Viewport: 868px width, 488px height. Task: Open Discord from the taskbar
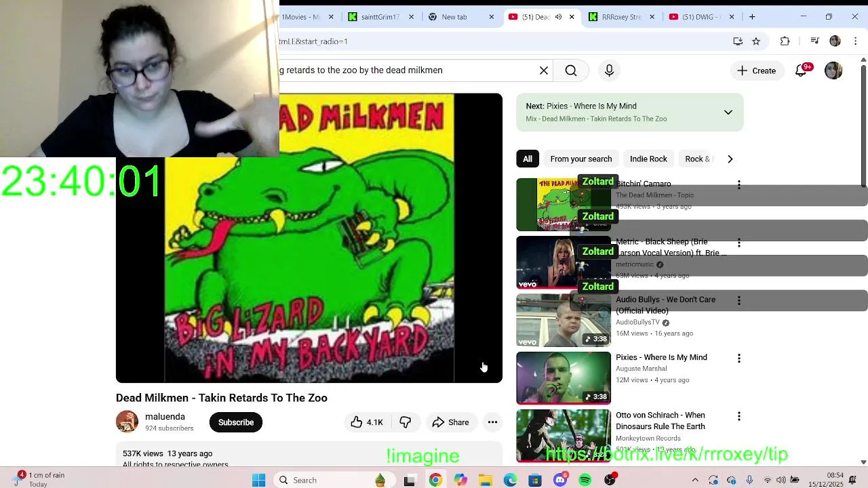(560, 480)
